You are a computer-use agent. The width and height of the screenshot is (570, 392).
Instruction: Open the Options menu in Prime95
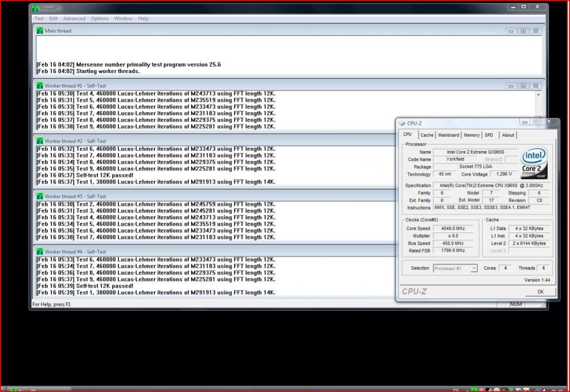click(x=100, y=18)
